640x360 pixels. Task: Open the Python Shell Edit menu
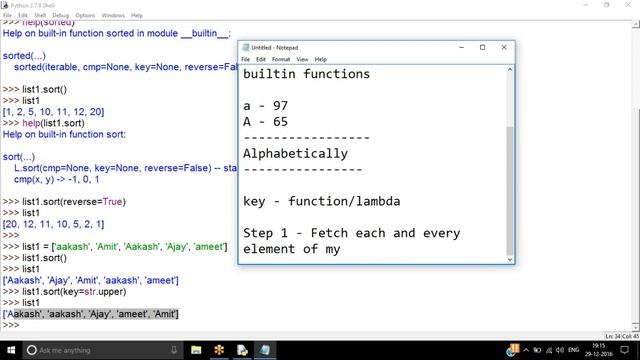(22, 15)
